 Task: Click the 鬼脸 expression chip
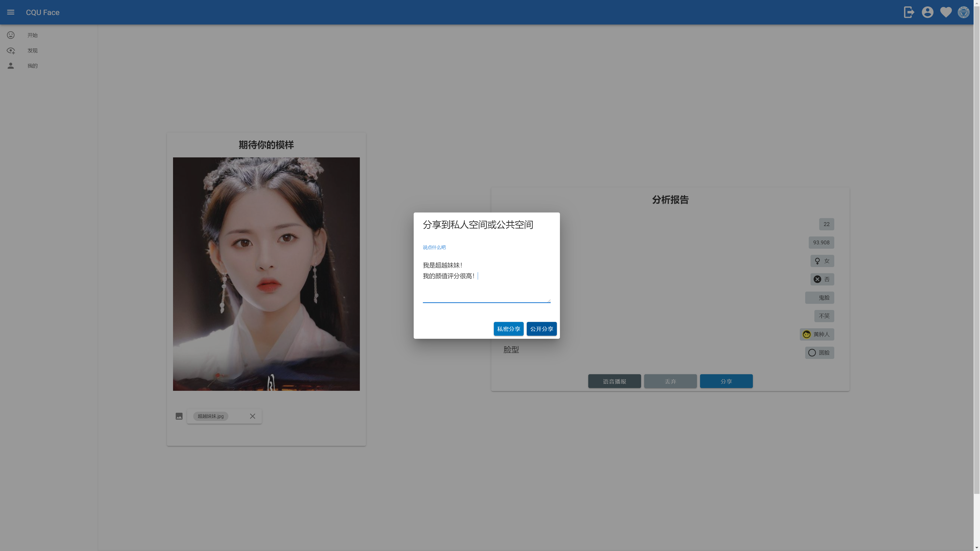[x=819, y=297]
